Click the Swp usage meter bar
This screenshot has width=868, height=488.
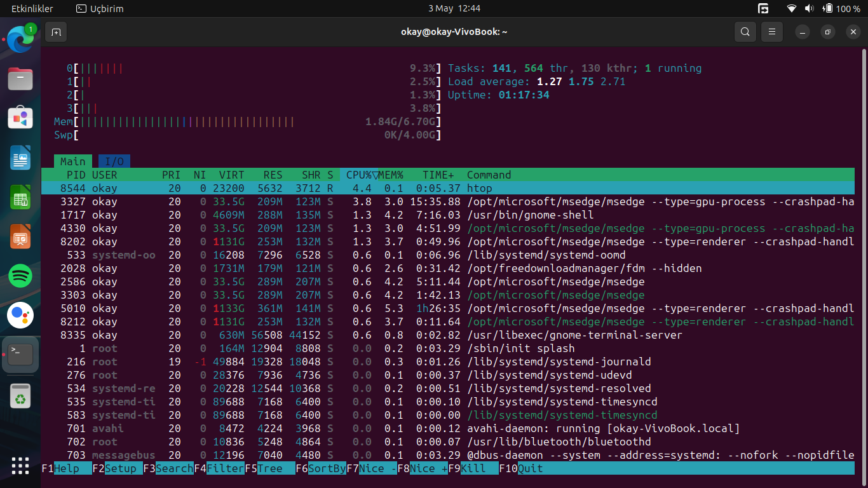pyautogui.click(x=248, y=135)
